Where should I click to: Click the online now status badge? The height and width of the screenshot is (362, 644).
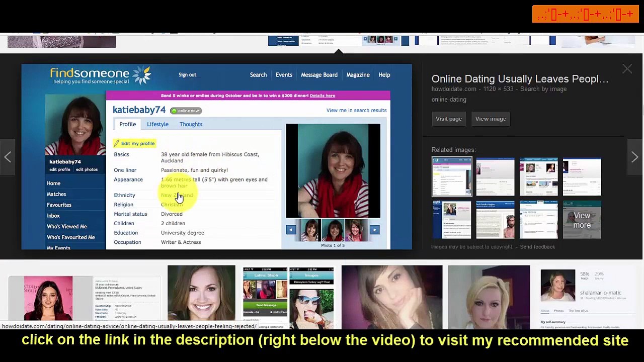pyautogui.click(x=186, y=111)
